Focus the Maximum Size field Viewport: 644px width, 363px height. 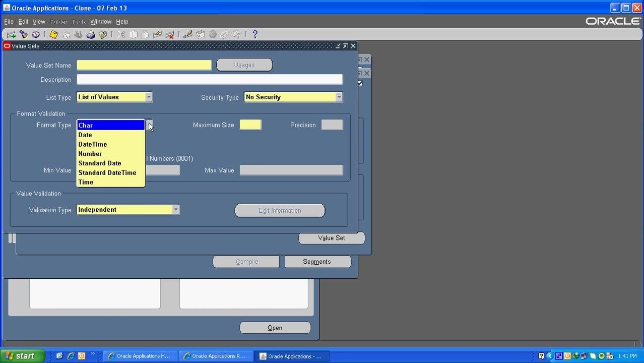pyautogui.click(x=250, y=125)
